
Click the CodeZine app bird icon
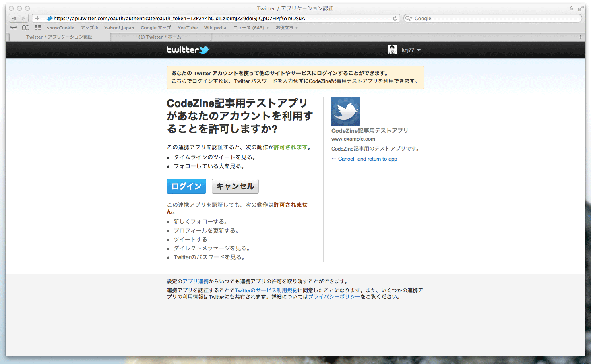tap(346, 112)
